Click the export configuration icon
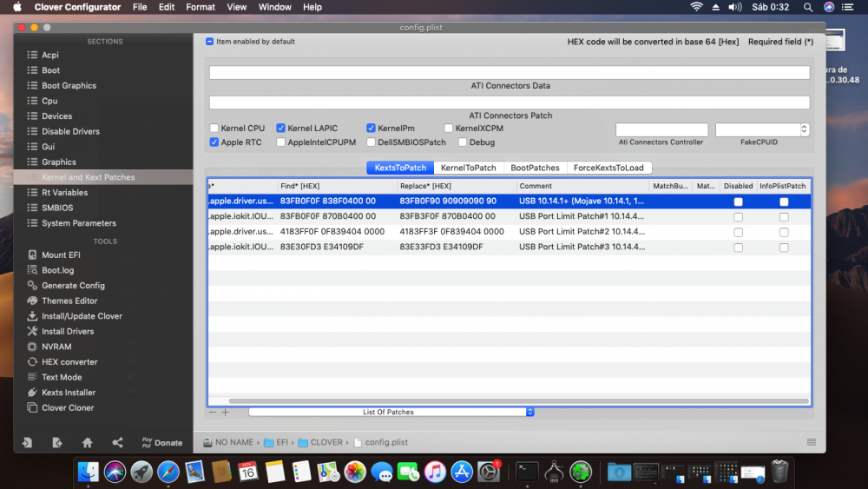Image resolution: width=868 pixels, height=489 pixels. click(57, 442)
